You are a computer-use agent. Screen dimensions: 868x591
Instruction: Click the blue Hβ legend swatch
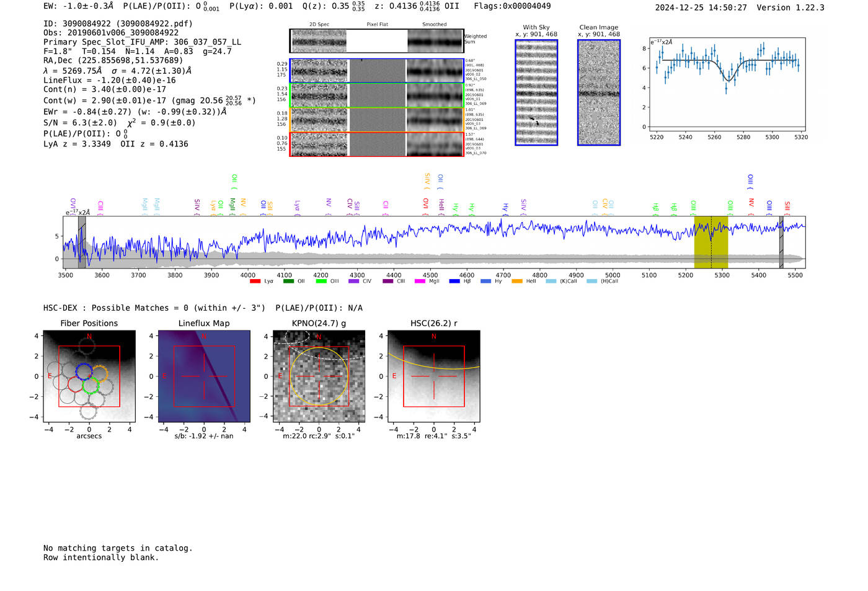coord(454,282)
